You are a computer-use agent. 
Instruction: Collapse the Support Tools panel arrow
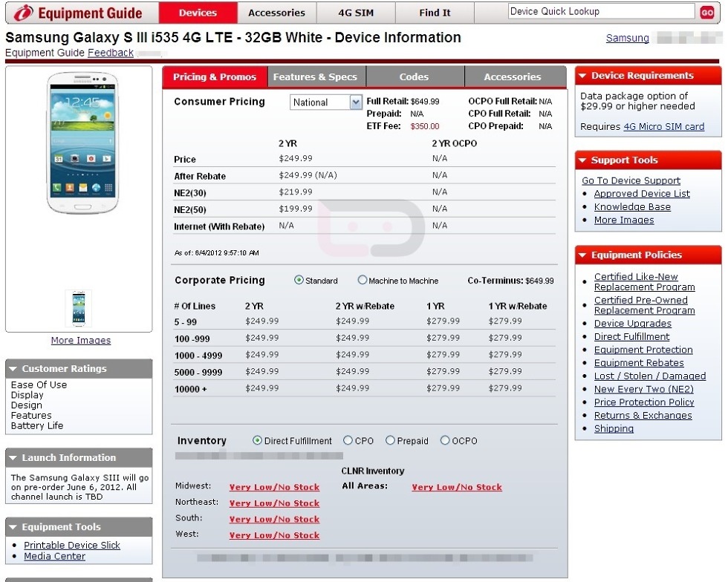[x=583, y=160]
